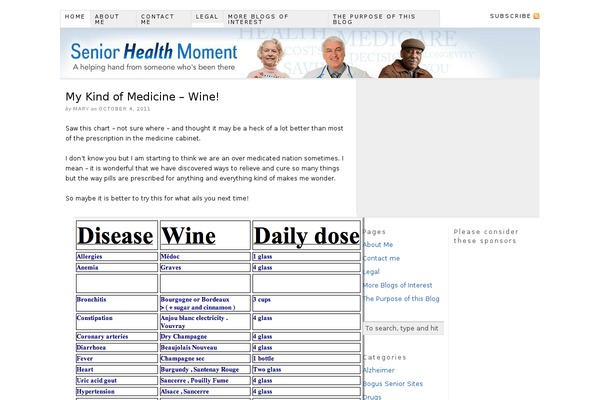Click the 'Two glass' dose cell
Screen dimensions: 600x400
point(307,370)
